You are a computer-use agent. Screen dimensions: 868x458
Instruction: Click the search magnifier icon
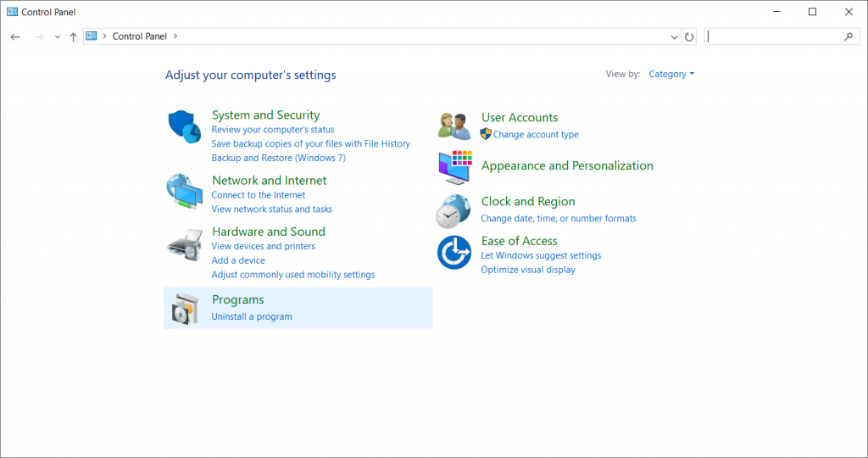[x=849, y=36]
